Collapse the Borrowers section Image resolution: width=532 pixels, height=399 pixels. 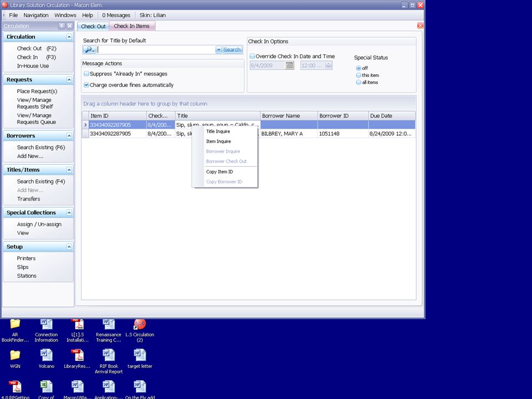69,136
